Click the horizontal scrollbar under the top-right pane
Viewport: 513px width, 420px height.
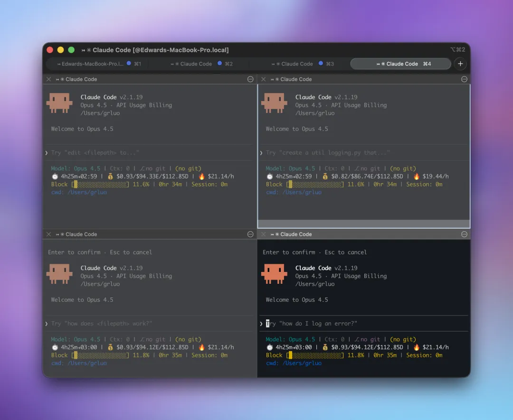(364, 224)
